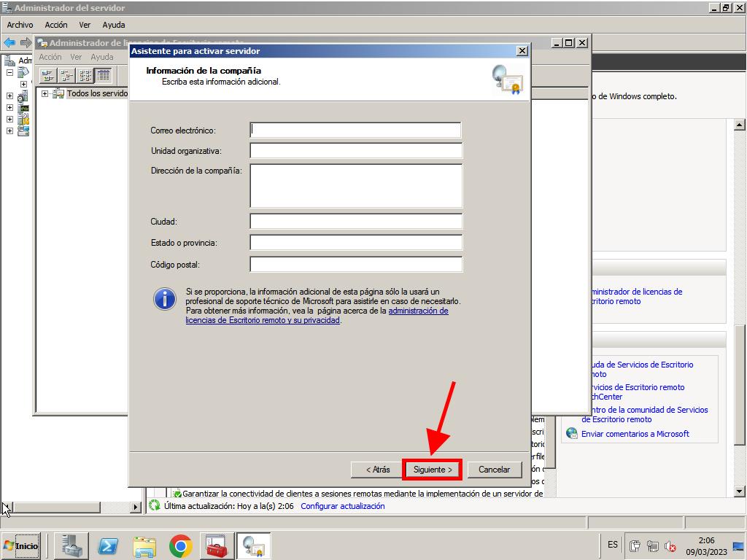The image size is (747, 560).
Task: Click the back arrow in Server Manager toolbar
Action: click(x=9, y=42)
